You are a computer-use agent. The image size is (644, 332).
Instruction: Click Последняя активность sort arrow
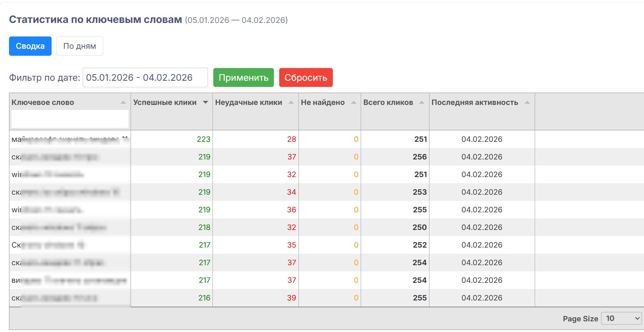pos(527,102)
